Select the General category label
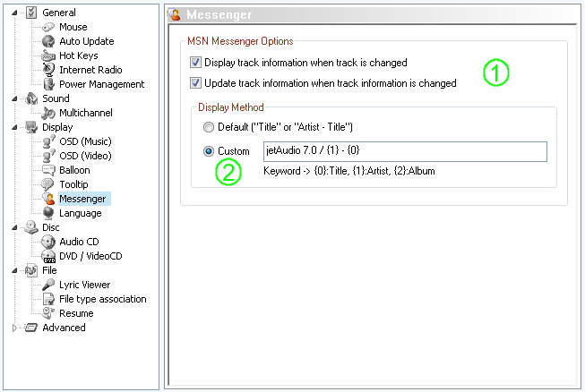Viewport: 585px width, 392px height. point(59,13)
